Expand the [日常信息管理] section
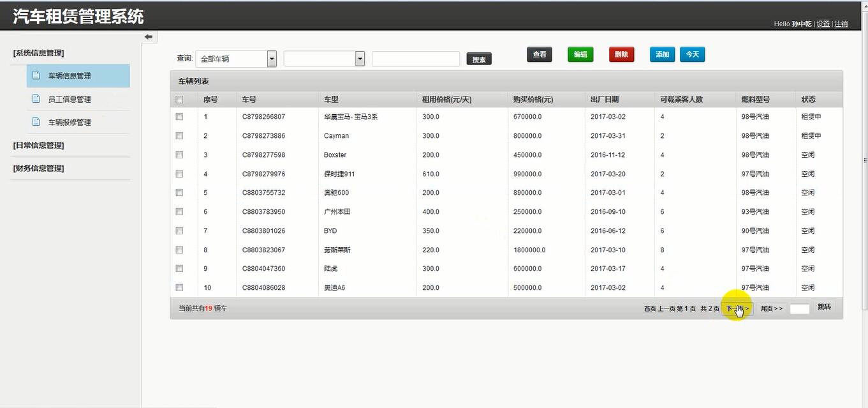The image size is (868, 408). click(38, 145)
